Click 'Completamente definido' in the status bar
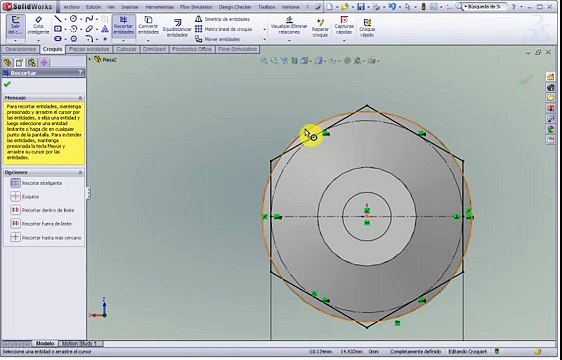Screen dimensions: 562x360 click(x=415, y=352)
